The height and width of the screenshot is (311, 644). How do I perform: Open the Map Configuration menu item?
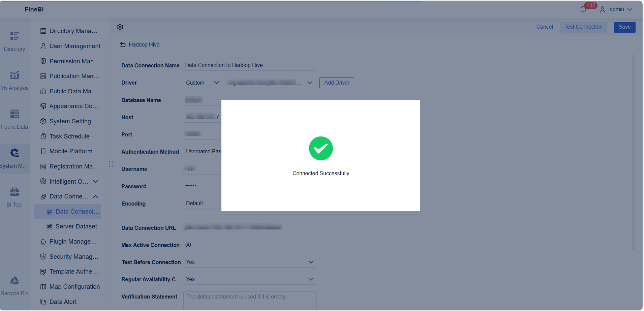(x=70, y=287)
